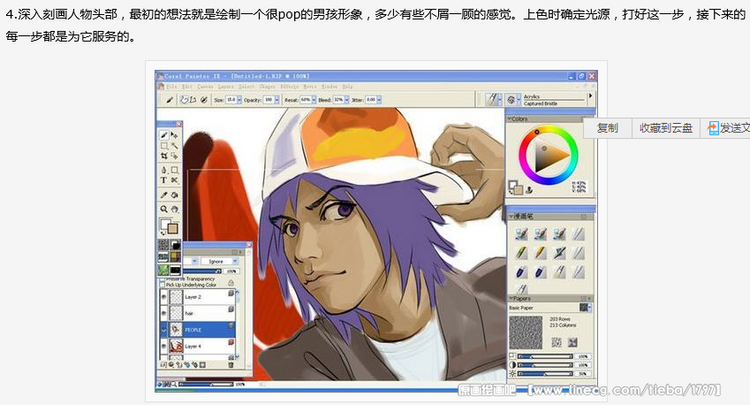The image size is (750, 405).
Task: Select the Text tool
Action: [x=164, y=180]
